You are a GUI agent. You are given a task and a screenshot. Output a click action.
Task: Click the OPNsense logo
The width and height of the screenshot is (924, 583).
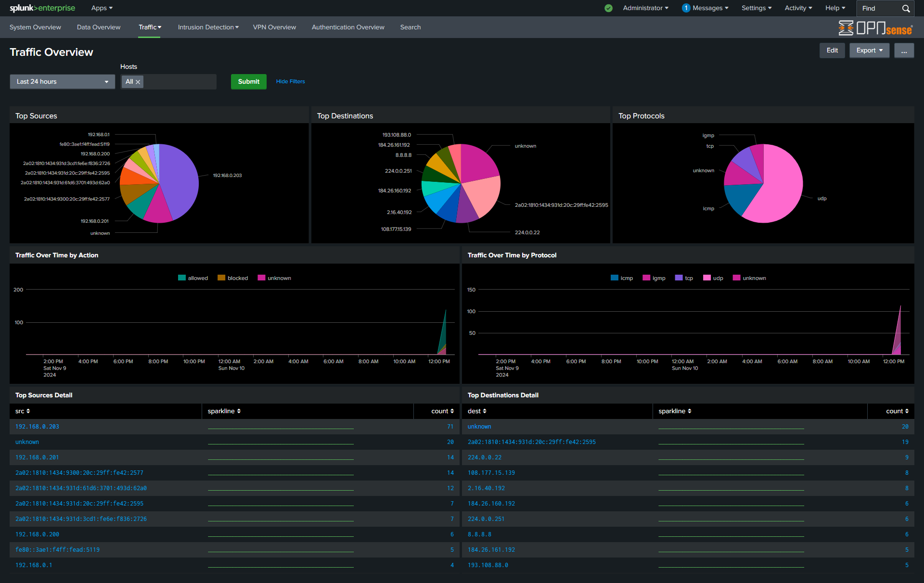click(875, 28)
